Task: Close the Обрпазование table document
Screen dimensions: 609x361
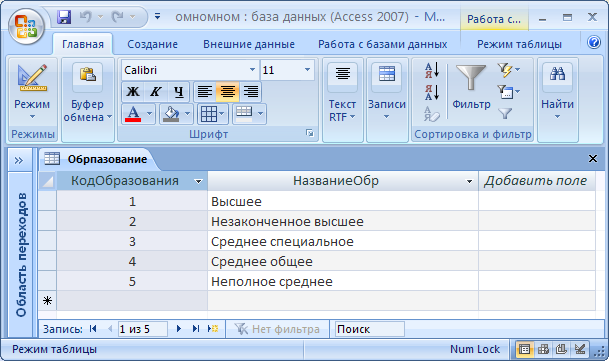Action: (593, 159)
